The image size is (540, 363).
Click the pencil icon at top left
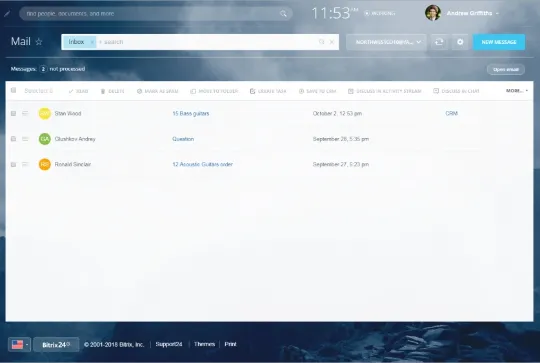[x=7, y=14]
